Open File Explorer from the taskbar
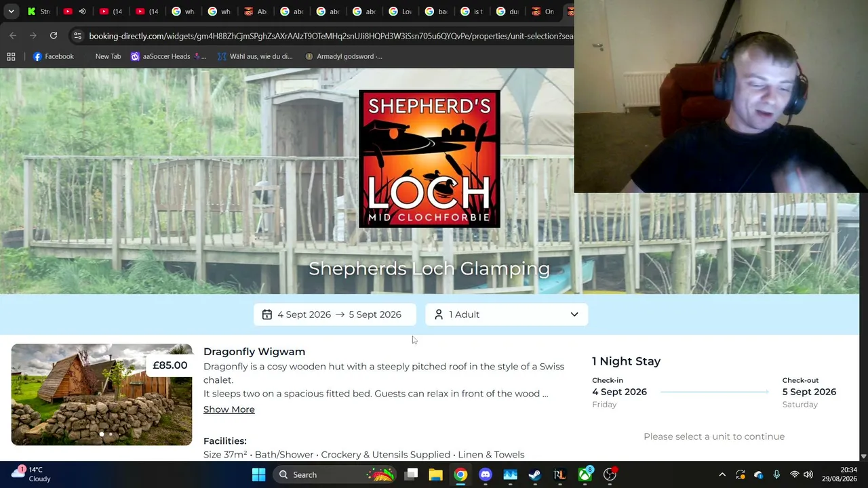This screenshot has width=868, height=488. [435, 474]
